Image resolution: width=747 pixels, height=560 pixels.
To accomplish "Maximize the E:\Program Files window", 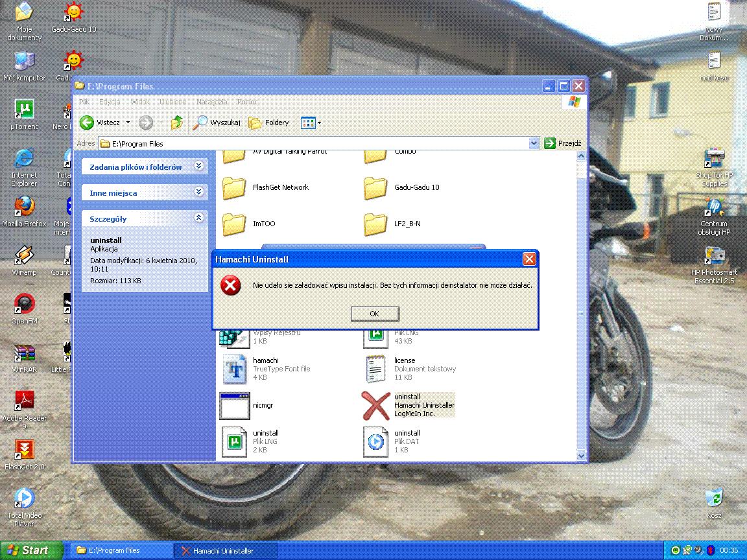I will pos(563,86).
